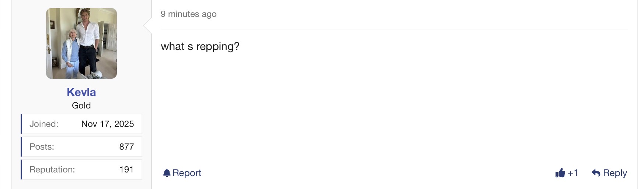644x189 pixels.
Task: Click the join date Nov 17, 2025
Action: 108,124
